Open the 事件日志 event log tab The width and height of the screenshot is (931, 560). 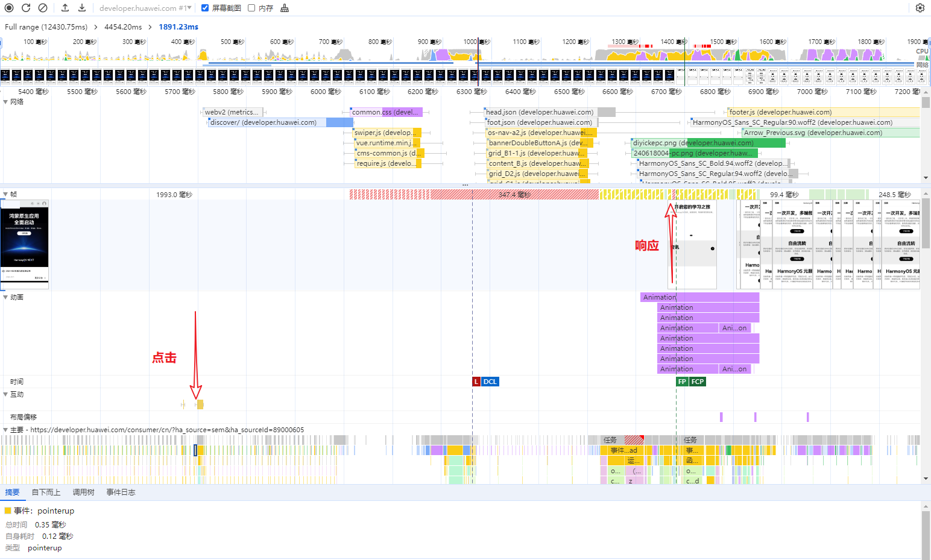tap(121, 492)
